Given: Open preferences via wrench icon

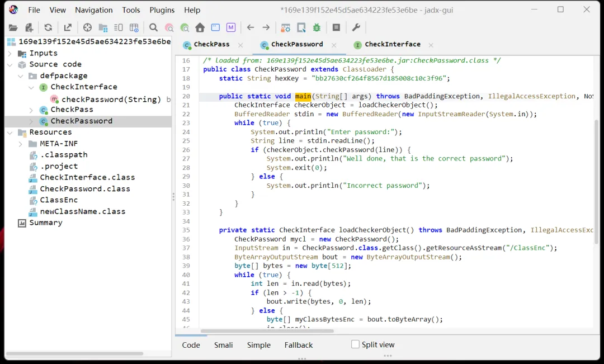Looking at the screenshot, I should click(356, 27).
